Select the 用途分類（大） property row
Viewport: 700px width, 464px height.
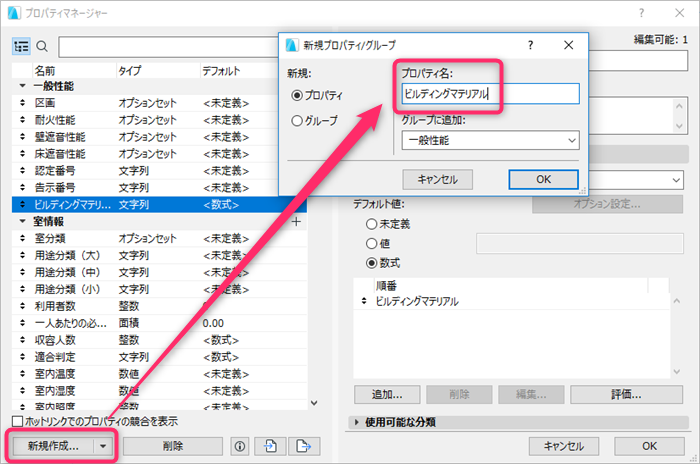159,255
